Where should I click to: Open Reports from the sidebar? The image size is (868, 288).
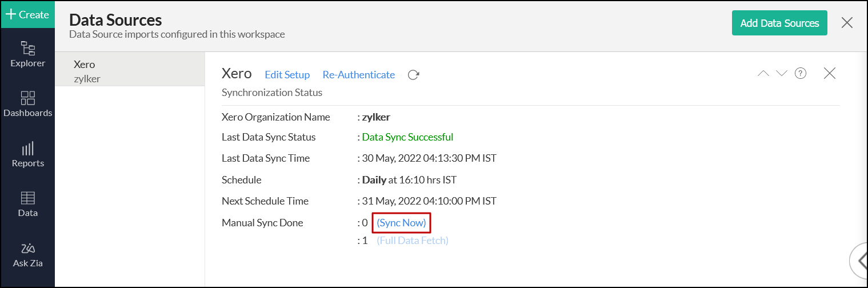(27, 155)
